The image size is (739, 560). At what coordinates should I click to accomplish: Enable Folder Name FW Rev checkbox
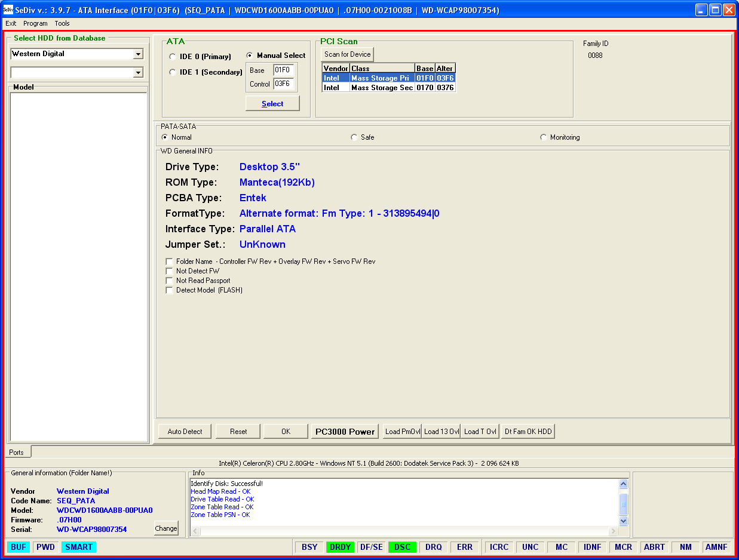170,261
